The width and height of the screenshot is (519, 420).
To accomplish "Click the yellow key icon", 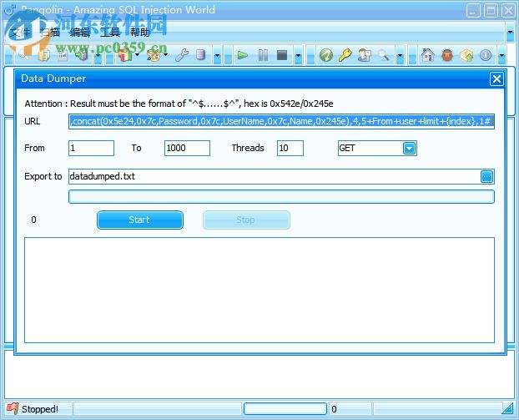I will 345,55.
